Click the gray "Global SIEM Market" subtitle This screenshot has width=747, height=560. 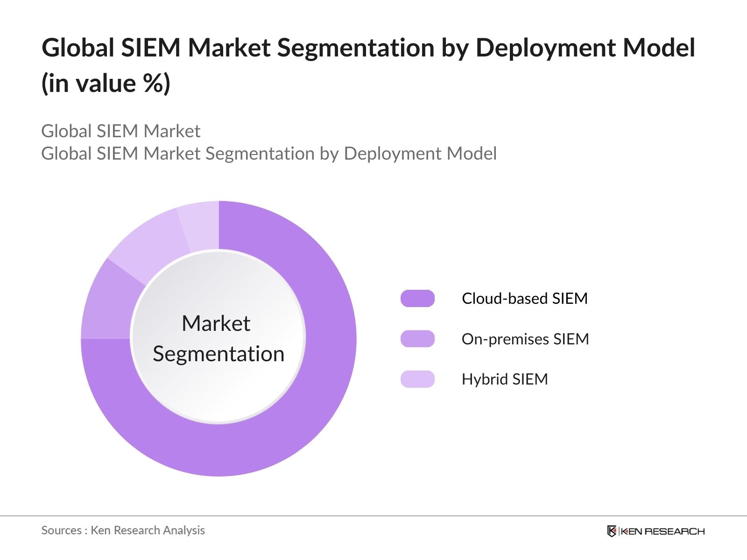(x=120, y=131)
